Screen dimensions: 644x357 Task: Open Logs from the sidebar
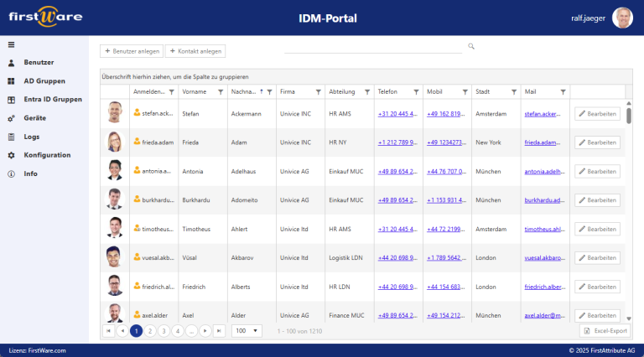32,137
